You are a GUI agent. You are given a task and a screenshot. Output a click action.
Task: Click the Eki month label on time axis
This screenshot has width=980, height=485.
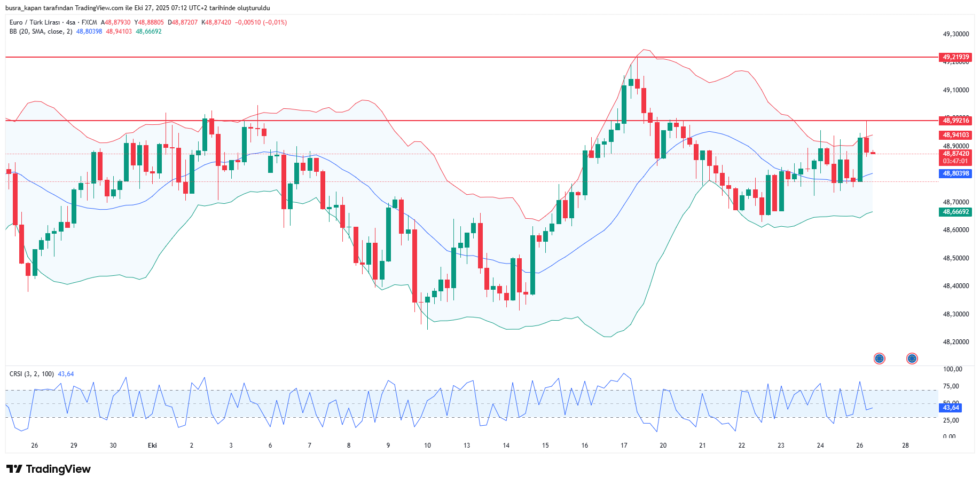coord(152,446)
